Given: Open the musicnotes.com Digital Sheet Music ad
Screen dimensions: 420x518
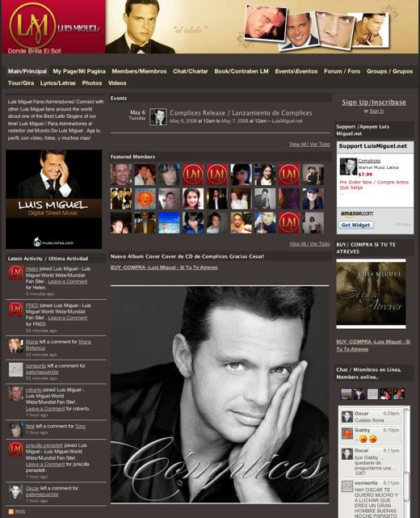Looking at the screenshot, I should click(x=54, y=200).
